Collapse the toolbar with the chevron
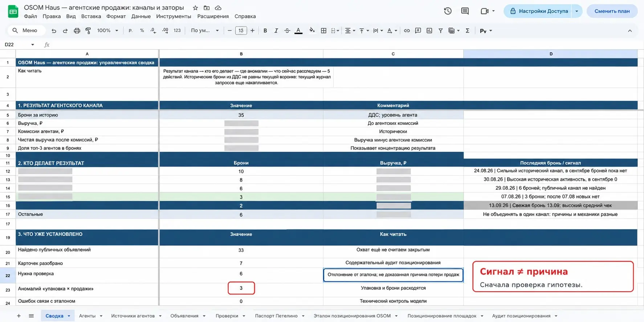The image size is (644, 322). click(x=630, y=31)
